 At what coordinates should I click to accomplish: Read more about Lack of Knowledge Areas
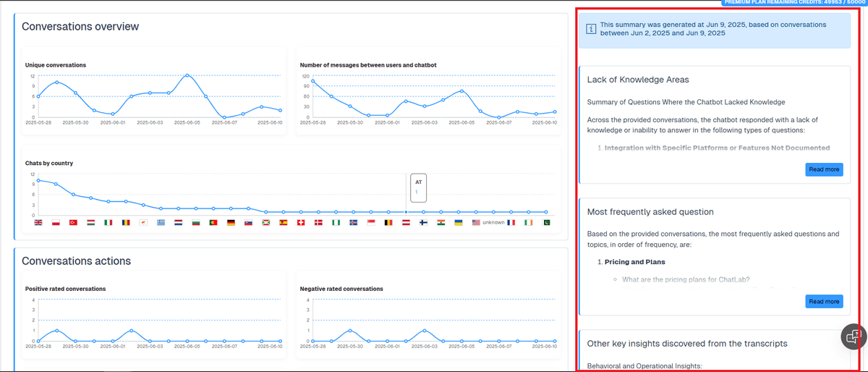click(x=824, y=169)
